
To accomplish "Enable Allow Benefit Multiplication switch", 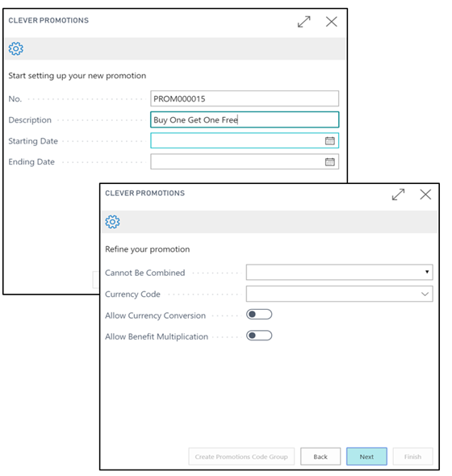I will click(x=259, y=336).
